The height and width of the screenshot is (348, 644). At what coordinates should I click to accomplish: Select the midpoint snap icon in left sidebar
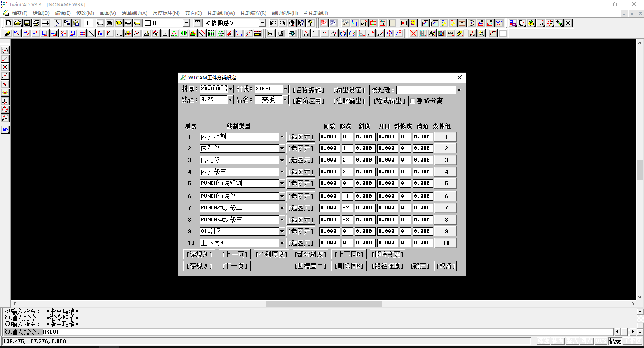coord(5,76)
